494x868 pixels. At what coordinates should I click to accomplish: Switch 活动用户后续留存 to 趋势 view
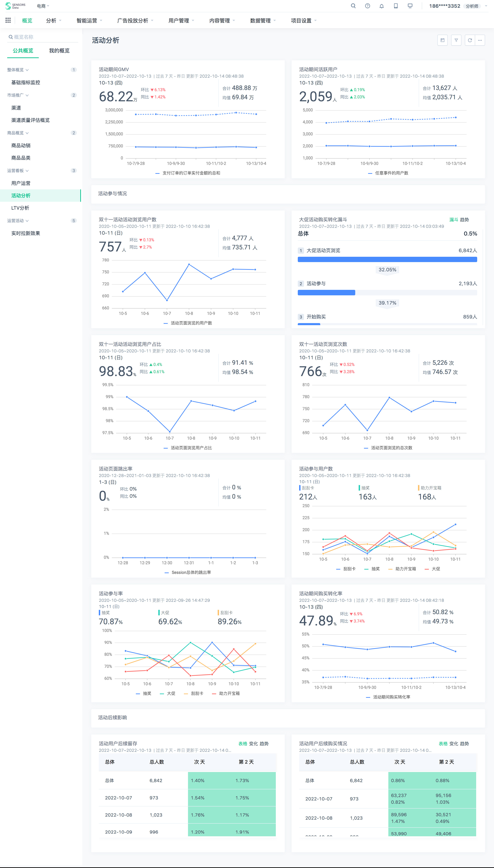tap(264, 744)
